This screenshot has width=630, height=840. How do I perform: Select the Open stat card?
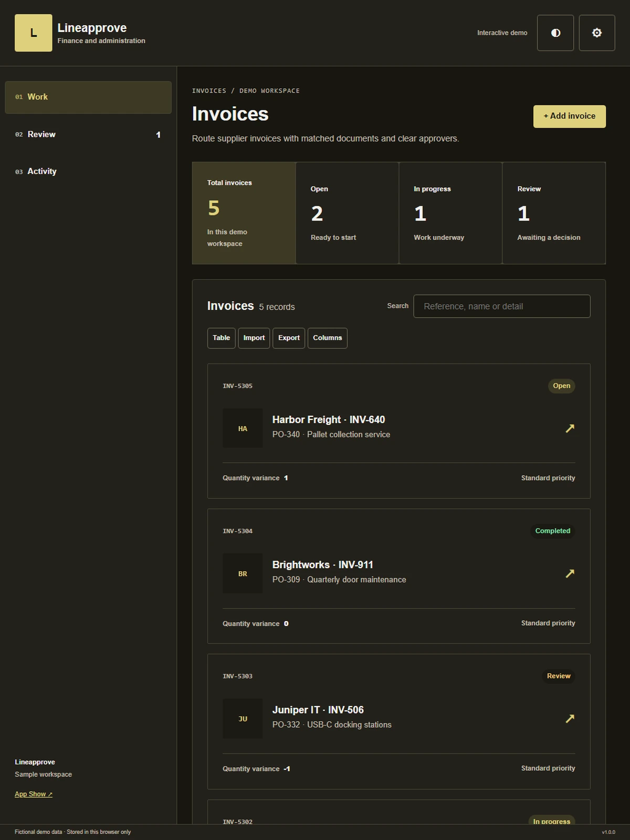point(347,213)
